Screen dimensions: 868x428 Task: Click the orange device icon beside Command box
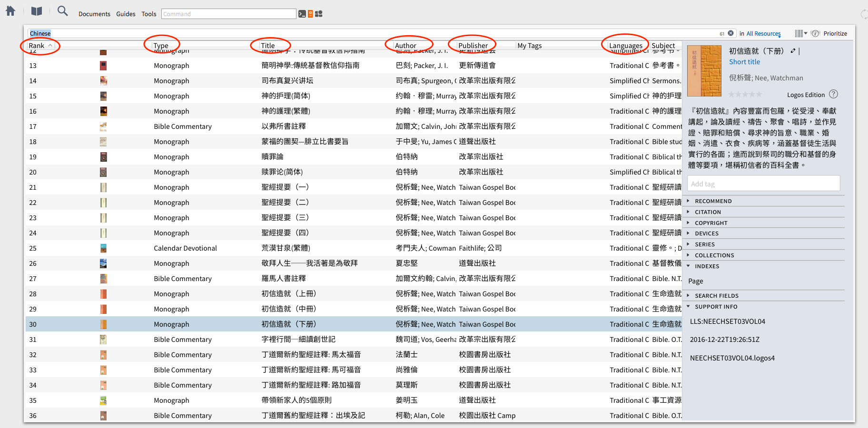tap(310, 14)
